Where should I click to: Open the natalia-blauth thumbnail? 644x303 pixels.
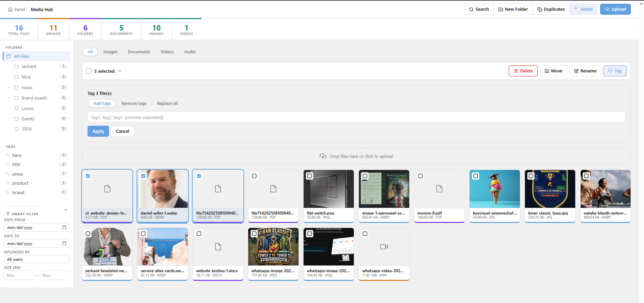(605, 189)
